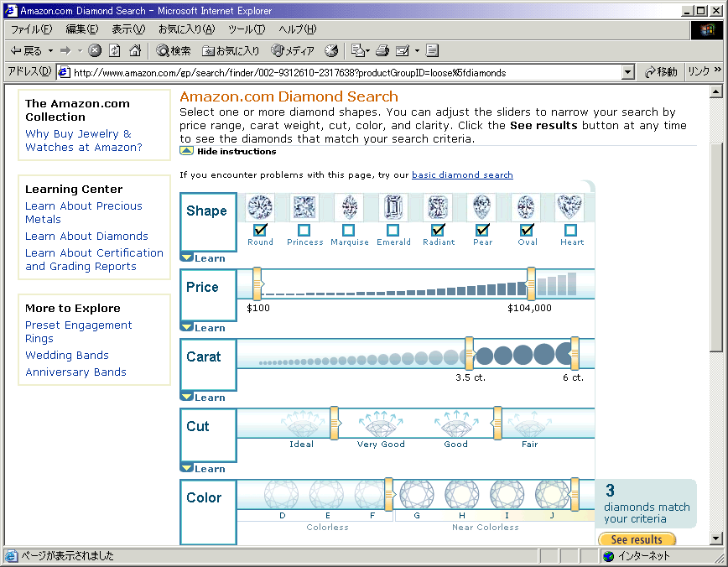Select the Pear diamond shape image
This screenshot has height=567, width=728.
coord(482,206)
